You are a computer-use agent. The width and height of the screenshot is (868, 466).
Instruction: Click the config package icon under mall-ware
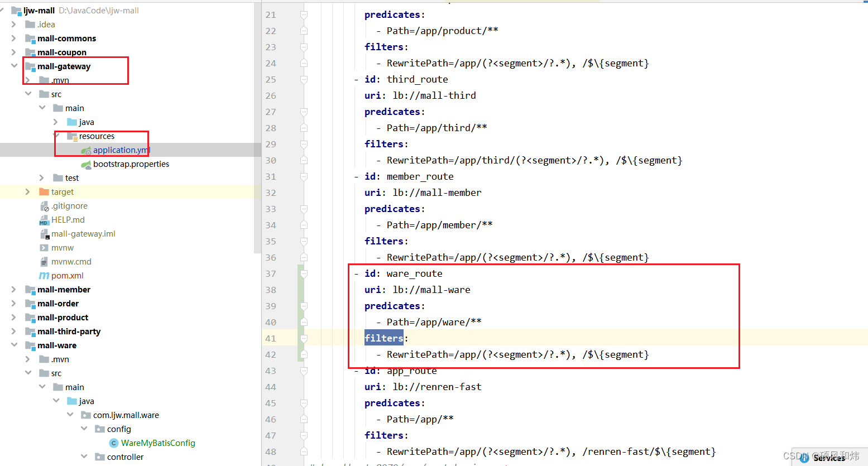(100, 429)
